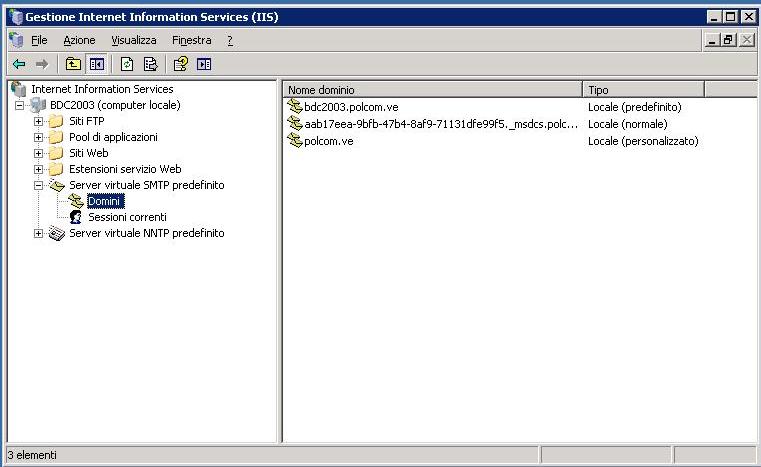The width and height of the screenshot is (761, 467).
Task: Expand the Siti FTP node
Action: tap(38, 121)
